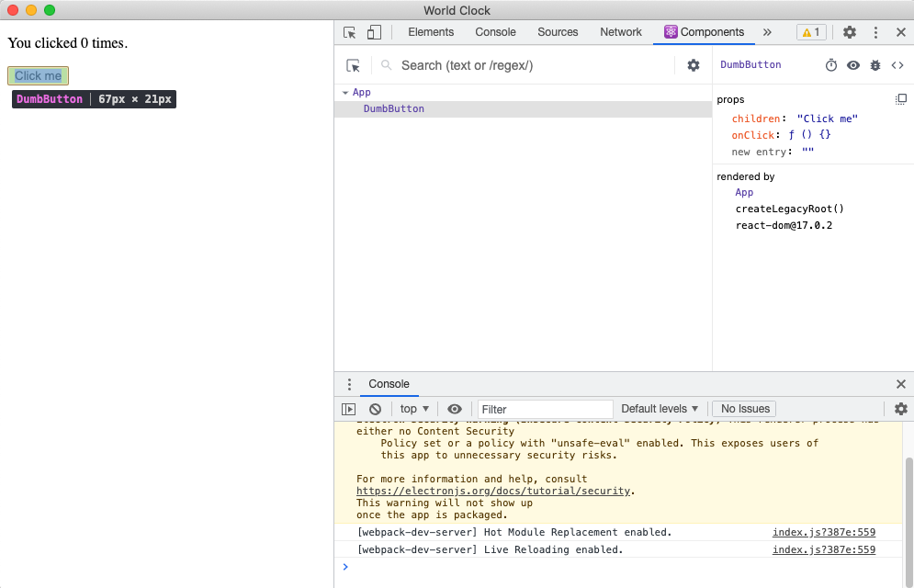View DumbButton source via the angle-brackets icon
914x588 pixels.
pyautogui.click(x=897, y=65)
